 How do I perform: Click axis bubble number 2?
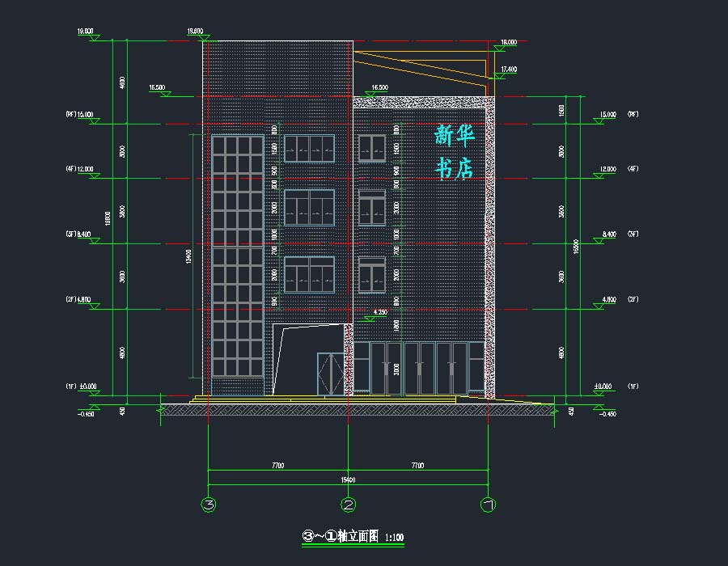click(x=348, y=505)
